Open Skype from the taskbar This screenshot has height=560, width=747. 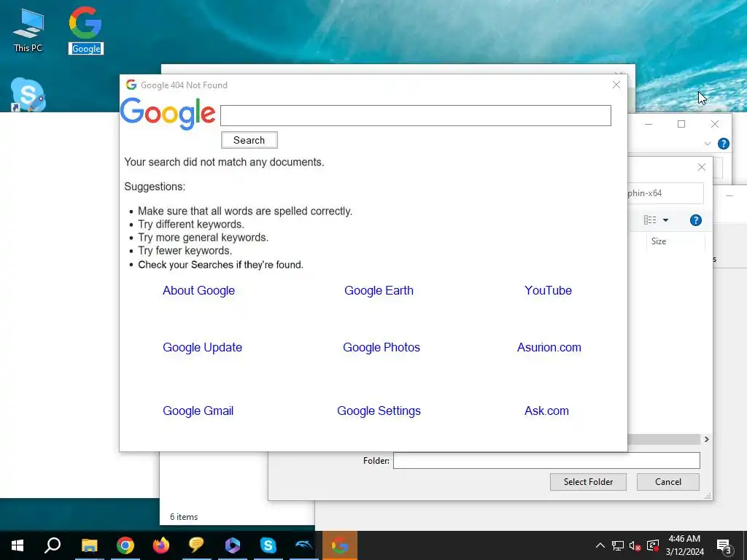pos(268,545)
